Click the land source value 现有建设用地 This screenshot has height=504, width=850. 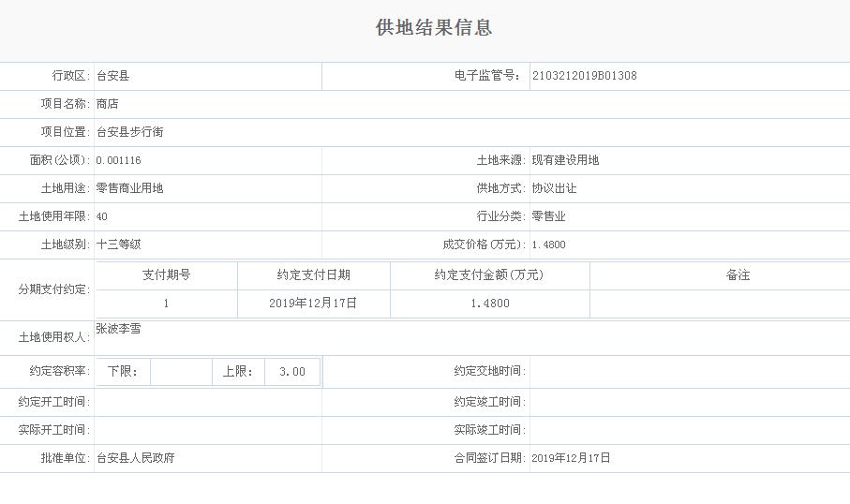click(565, 160)
